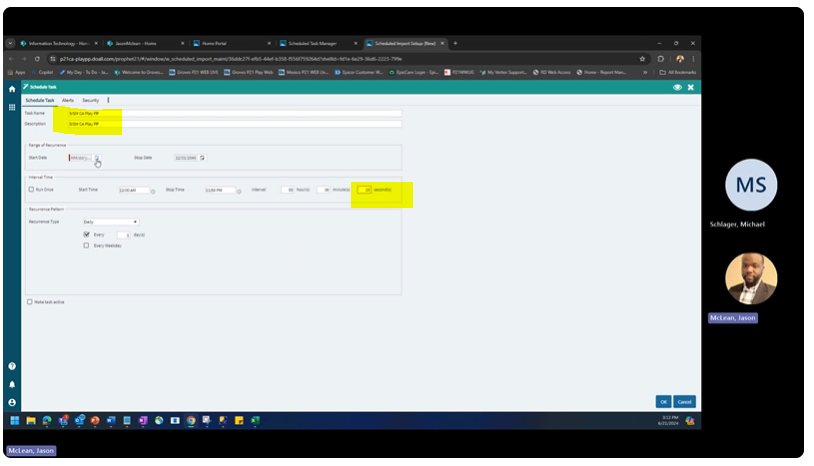Viewport: 814px width, 466px height.
Task: Open the more options menu after Security tab
Action: (108, 100)
